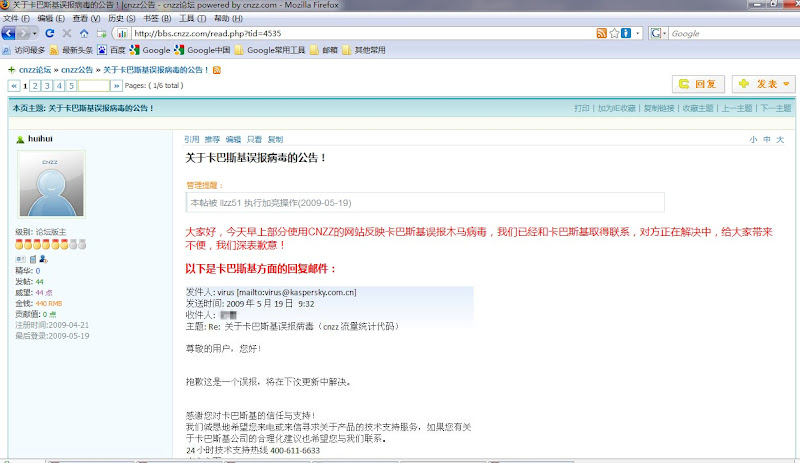Click the 加为IE收藏 link

coord(617,108)
